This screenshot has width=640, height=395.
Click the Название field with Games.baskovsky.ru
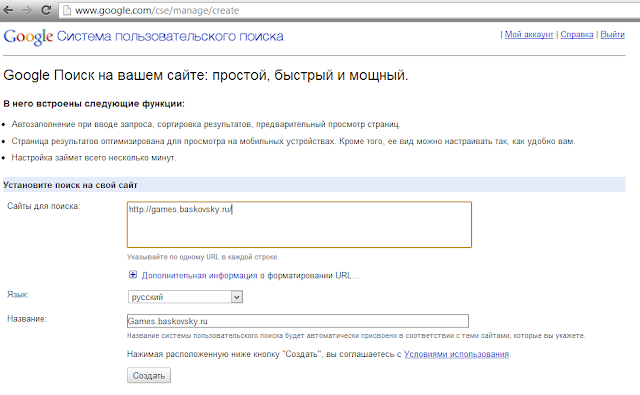(298, 321)
